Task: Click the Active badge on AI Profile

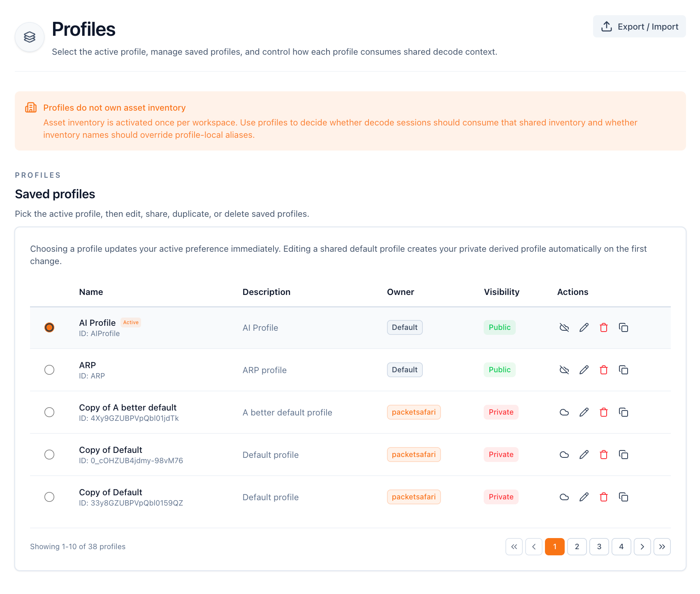Action: (x=131, y=323)
